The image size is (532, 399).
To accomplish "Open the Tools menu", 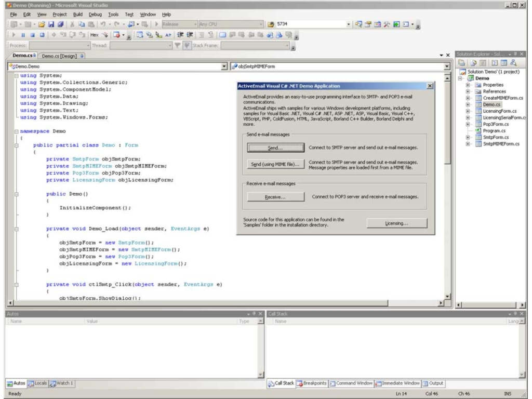I will tap(113, 15).
